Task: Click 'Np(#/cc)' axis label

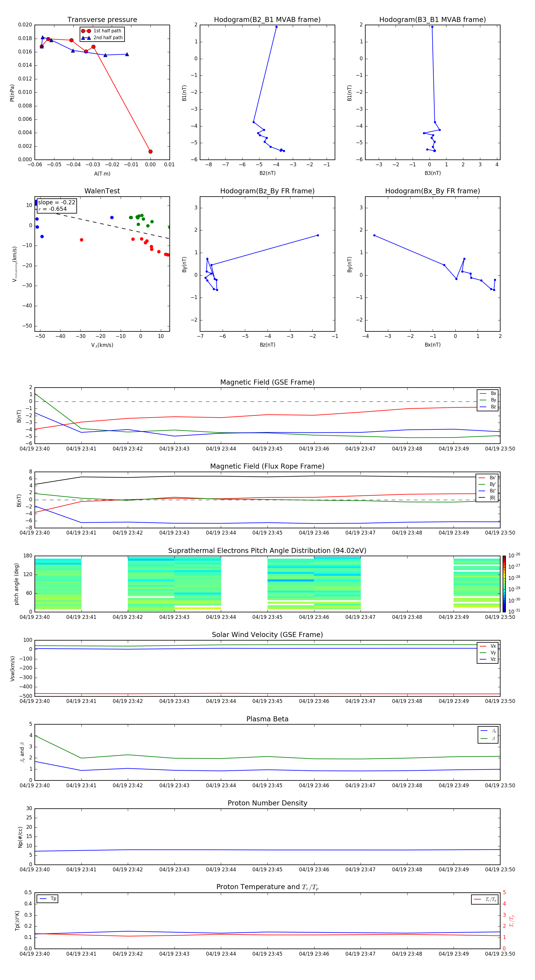Action: pyautogui.click(x=20, y=837)
